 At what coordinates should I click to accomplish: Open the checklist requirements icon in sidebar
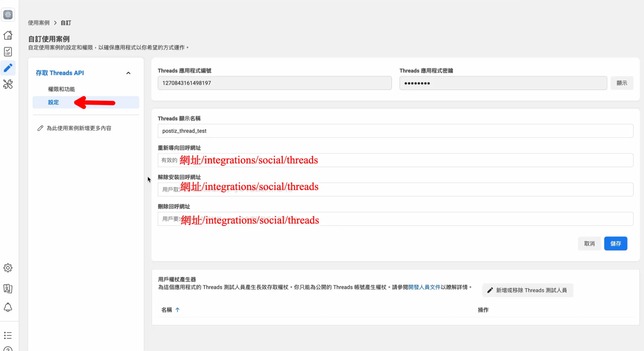[8, 52]
